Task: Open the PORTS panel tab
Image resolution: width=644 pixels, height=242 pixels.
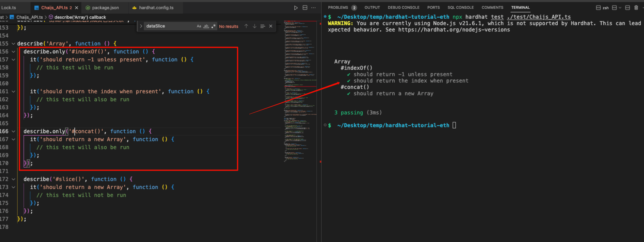Action: coord(433,8)
